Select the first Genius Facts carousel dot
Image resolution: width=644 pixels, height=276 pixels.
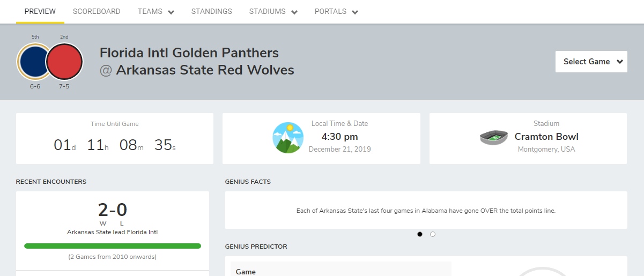(420, 234)
